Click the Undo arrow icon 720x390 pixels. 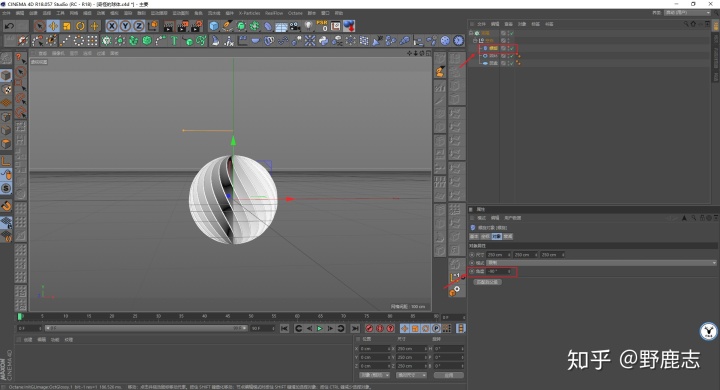(9, 26)
